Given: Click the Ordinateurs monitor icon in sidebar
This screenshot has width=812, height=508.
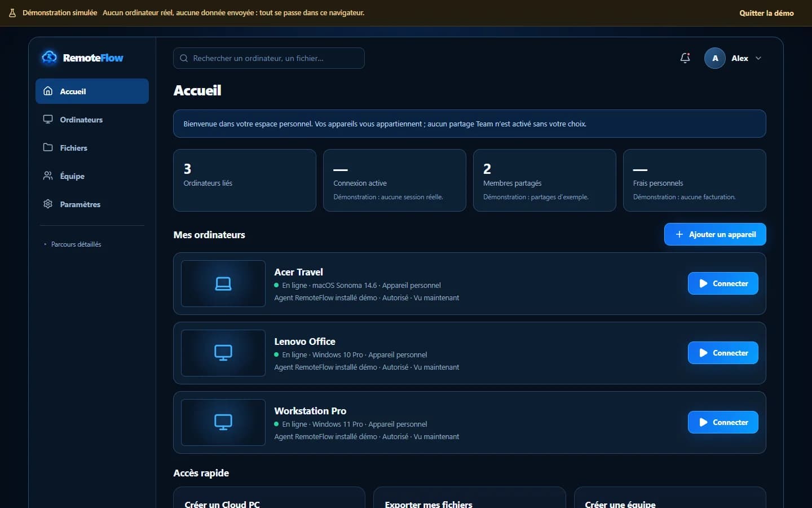Looking at the screenshot, I should click(48, 119).
